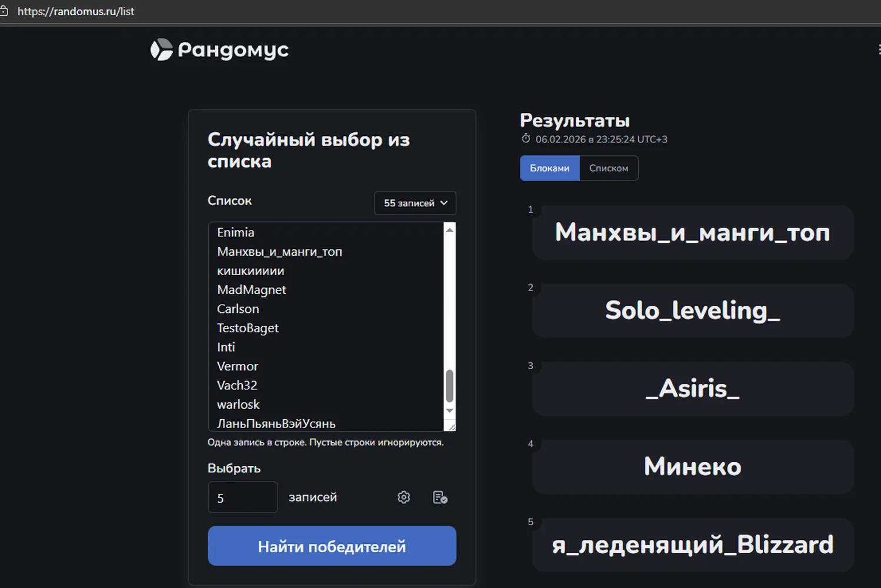
Task: Click the Манхвы_и_манги_топ line in list
Action: pyautogui.click(x=279, y=252)
